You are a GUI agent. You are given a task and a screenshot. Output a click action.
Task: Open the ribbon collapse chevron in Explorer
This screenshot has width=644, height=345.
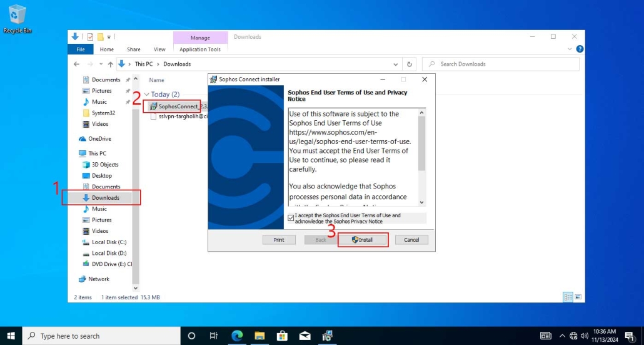(x=570, y=49)
